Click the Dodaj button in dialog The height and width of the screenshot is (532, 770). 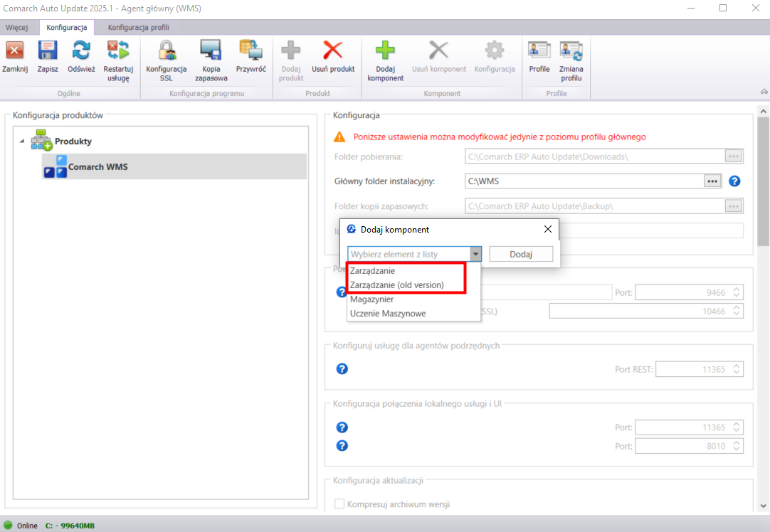521,254
